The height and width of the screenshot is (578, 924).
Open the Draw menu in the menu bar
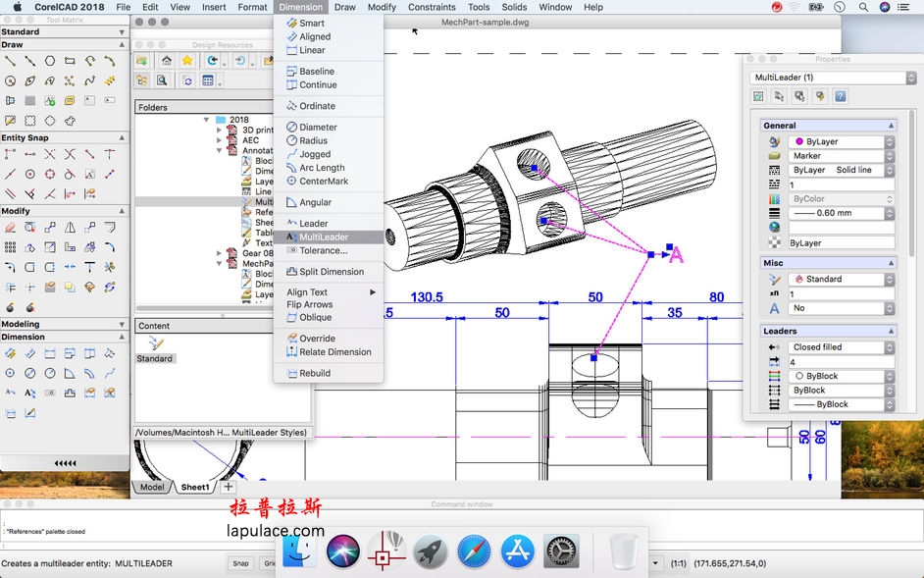(344, 7)
